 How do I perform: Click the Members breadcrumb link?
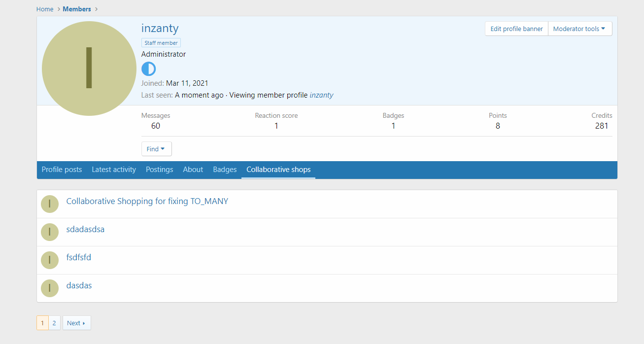pos(77,9)
